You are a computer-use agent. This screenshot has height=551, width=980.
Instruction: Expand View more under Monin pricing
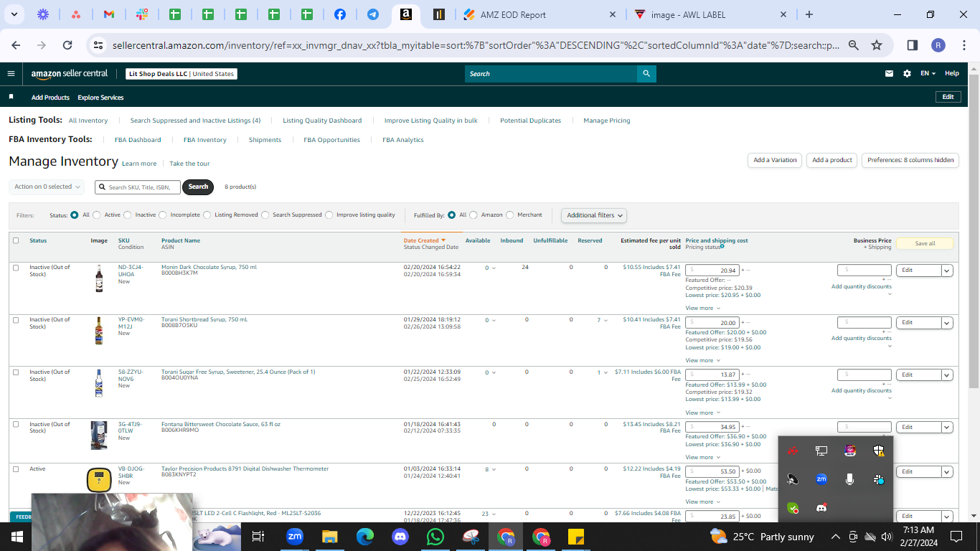coord(702,308)
